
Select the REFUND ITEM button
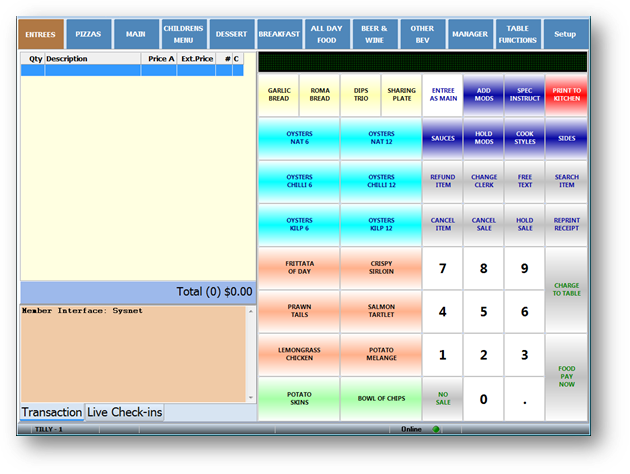[x=442, y=181]
